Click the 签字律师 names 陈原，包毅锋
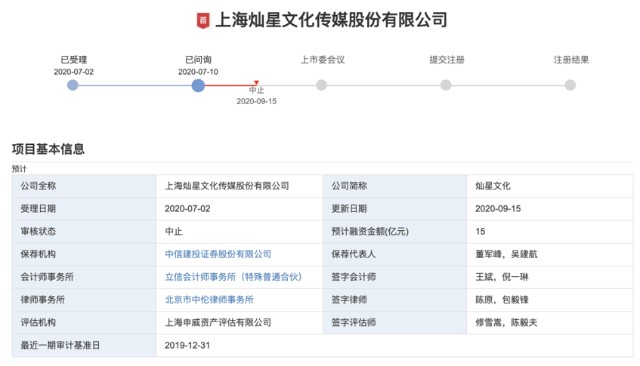The image size is (640, 366). 502,300
